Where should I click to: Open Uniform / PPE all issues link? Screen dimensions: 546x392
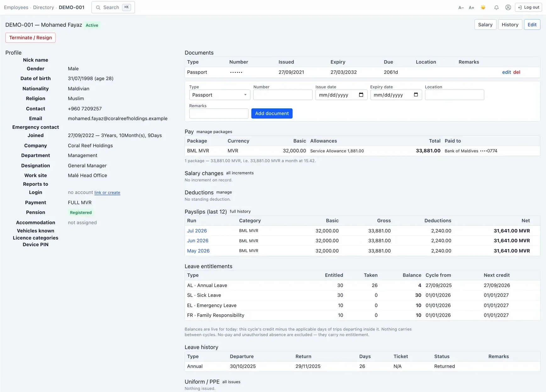click(231, 382)
